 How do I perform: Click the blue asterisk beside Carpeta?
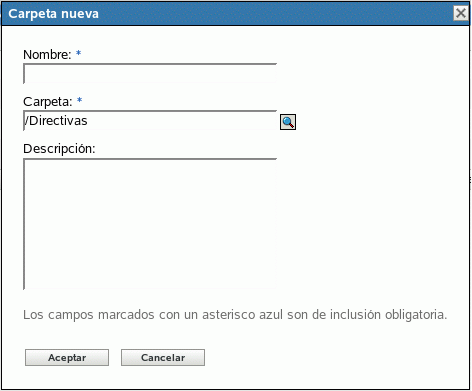(79, 100)
